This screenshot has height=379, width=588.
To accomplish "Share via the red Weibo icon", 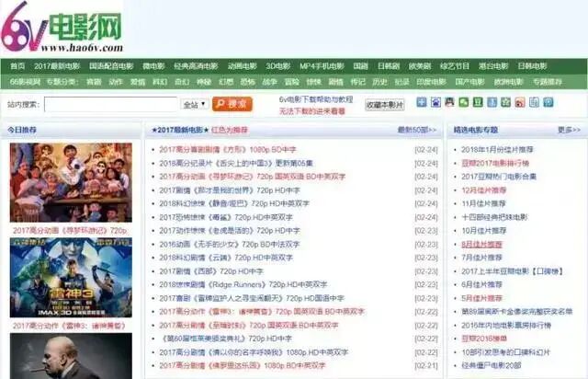I will point(520,102).
